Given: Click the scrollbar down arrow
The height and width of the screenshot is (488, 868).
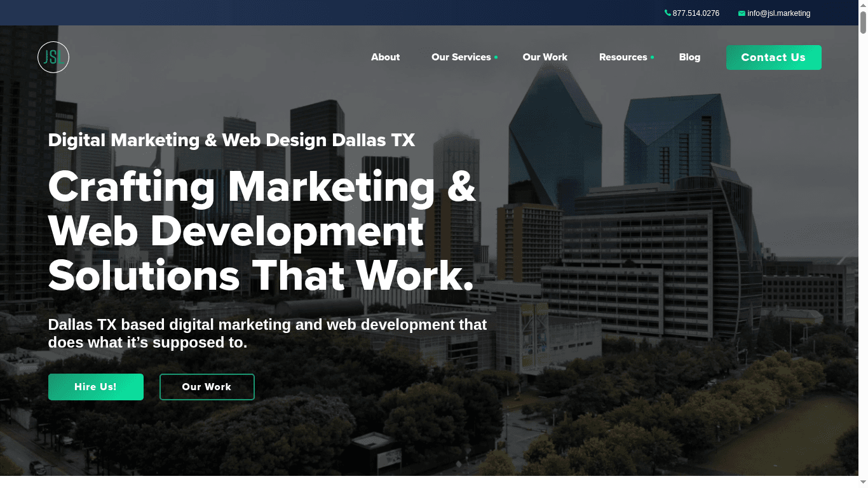Looking at the screenshot, I should point(863,482).
